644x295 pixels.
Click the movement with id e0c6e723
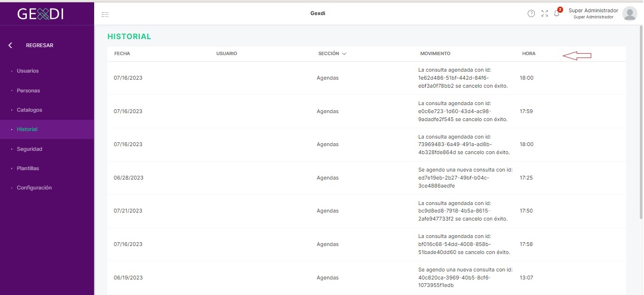coord(464,111)
